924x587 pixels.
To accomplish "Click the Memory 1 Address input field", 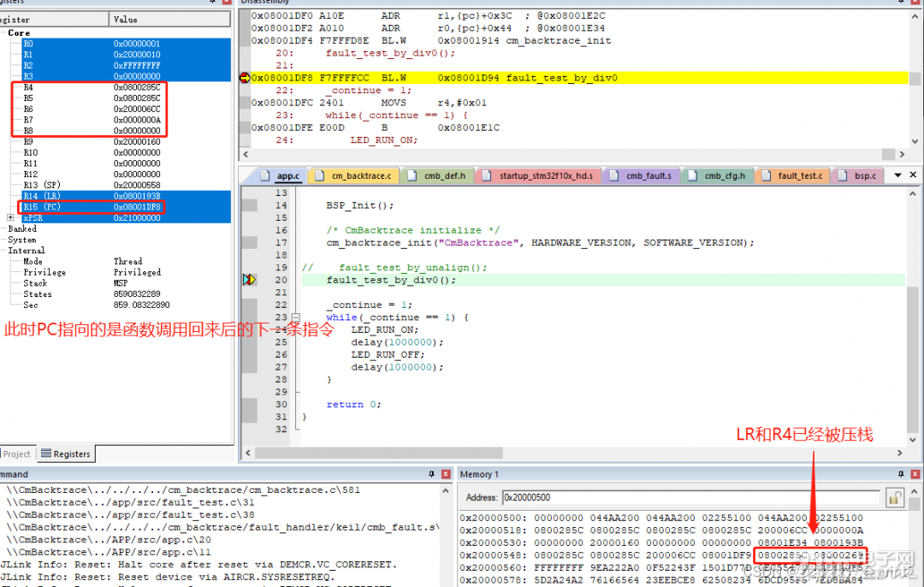I will (x=693, y=498).
